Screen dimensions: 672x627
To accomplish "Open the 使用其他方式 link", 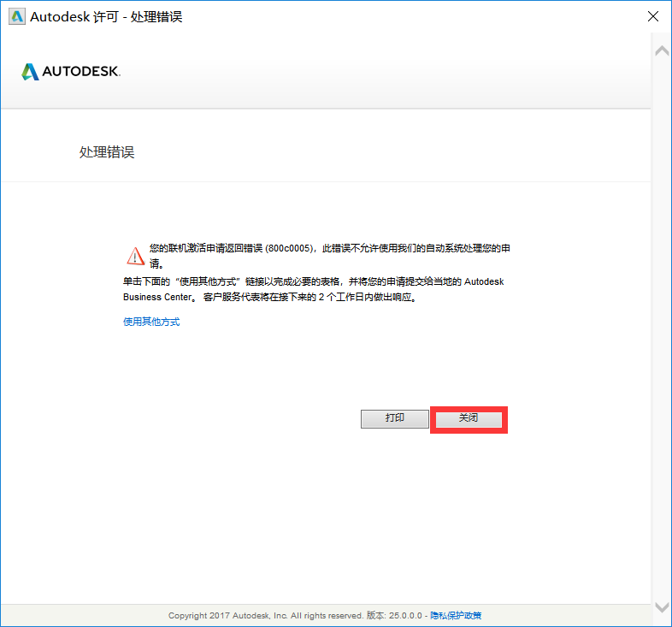I will pos(151,322).
